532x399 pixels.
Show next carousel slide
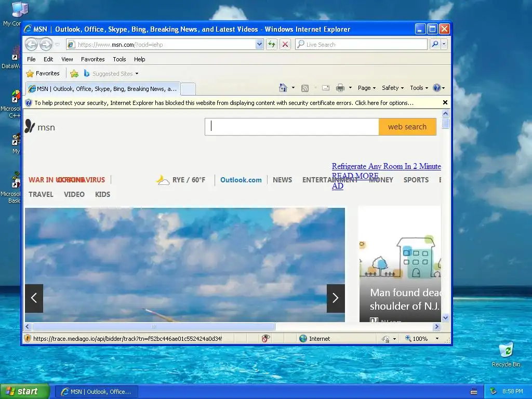(336, 298)
